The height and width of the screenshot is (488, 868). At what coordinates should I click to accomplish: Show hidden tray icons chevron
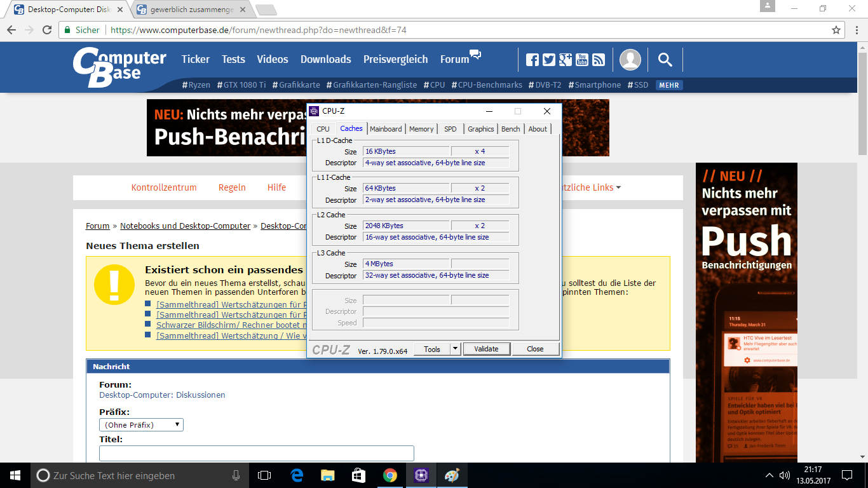pos(769,475)
